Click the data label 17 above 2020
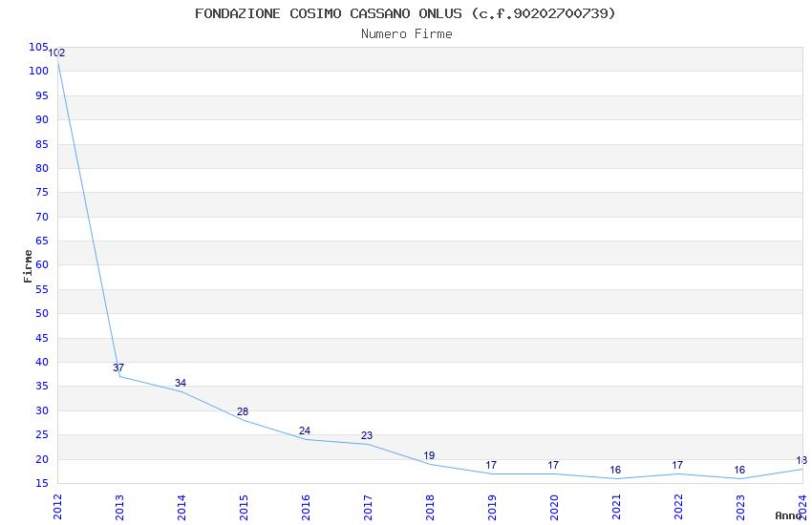This screenshot has height=525, width=812. 553,465
